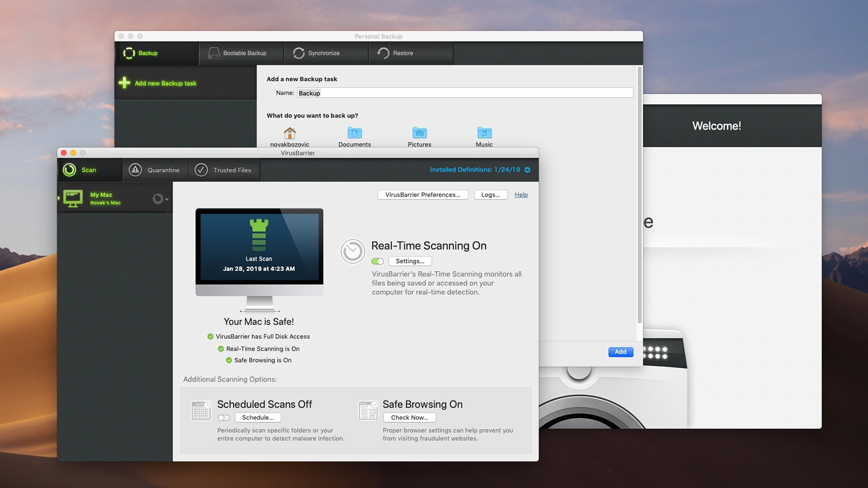Click Installed Definitions: 1/24/19 text
The height and width of the screenshot is (488, 868).
click(x=475, y=170)
